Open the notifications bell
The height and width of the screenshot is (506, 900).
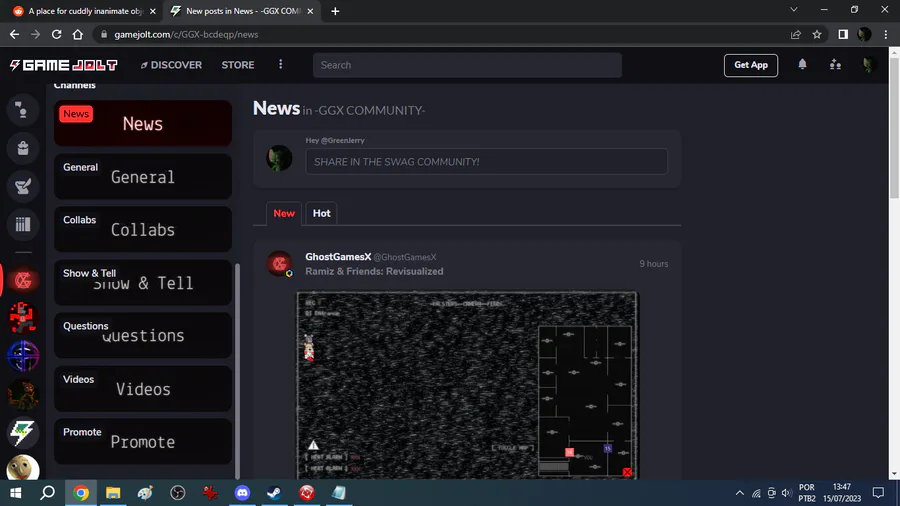pyautogui.click(x=802, y=64)
